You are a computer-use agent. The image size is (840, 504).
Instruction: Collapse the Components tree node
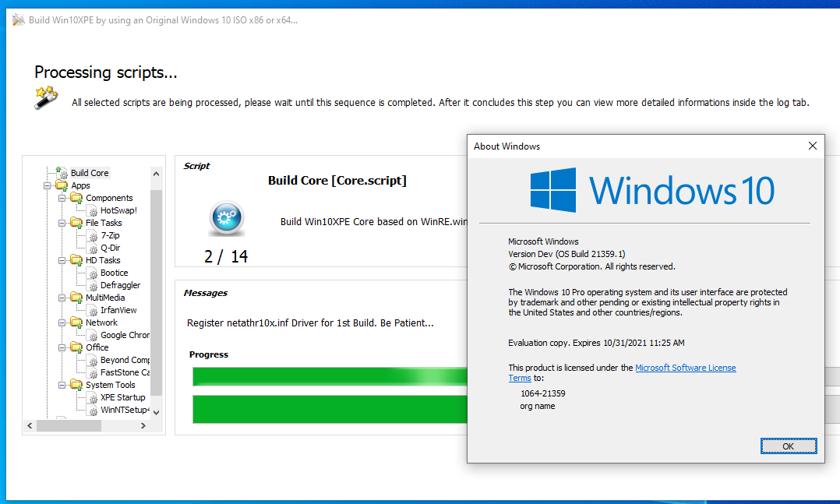[x=62, y=198]
